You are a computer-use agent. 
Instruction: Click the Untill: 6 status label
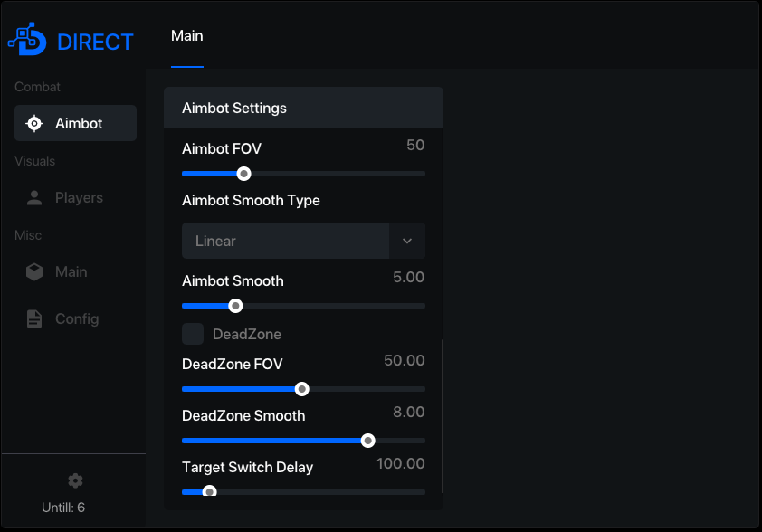[63, 508]
